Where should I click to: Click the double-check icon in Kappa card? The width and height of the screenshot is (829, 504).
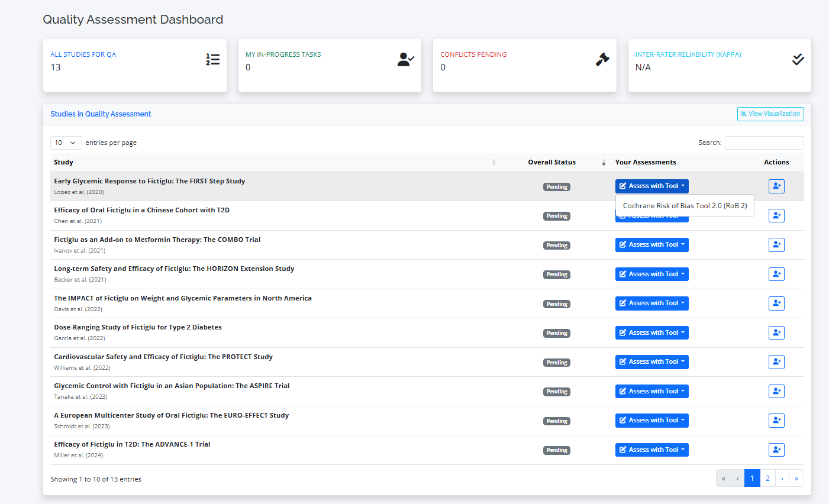click(798, 59)
